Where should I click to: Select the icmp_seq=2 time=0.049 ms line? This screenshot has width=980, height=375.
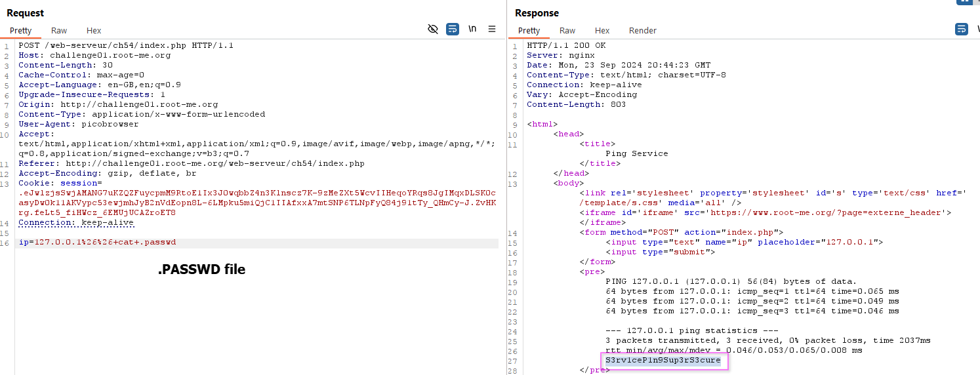pyautogui.click(x=752, y=301)
